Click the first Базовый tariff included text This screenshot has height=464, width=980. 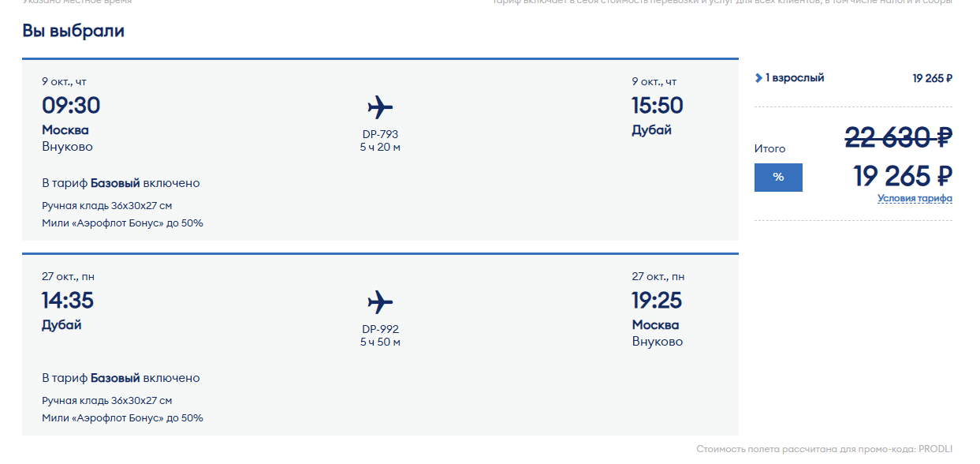pos(121,183)
